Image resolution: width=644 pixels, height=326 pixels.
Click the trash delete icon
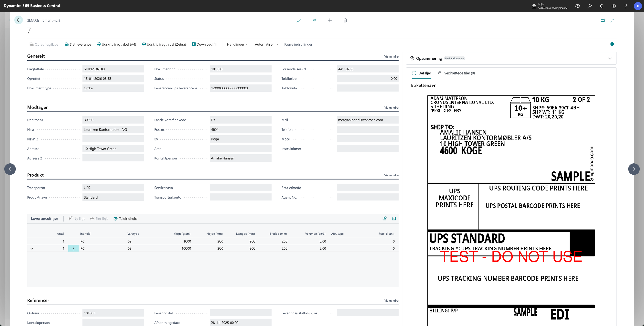pyautogui.click(x=345, y=20)
